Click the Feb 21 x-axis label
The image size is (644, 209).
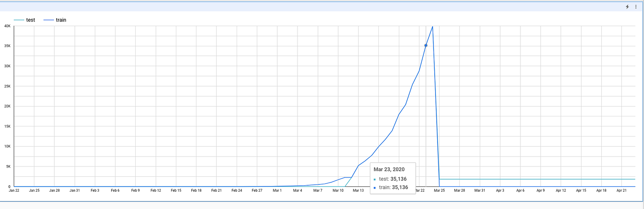(217, 190)
